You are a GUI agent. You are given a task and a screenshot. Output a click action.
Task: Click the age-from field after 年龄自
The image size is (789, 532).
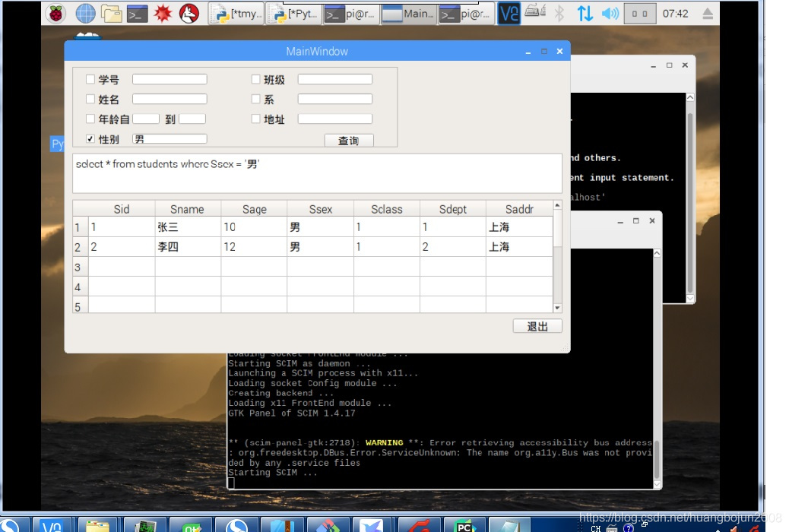point(146,119)
